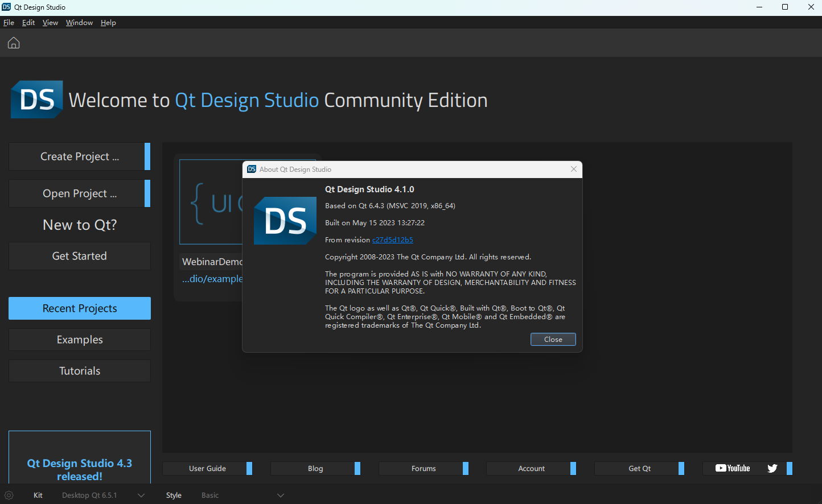Screen dimensions: 822x504
Task: Open Qt Design Studio 4.3 released banner
Action: (x=80, y=457)
